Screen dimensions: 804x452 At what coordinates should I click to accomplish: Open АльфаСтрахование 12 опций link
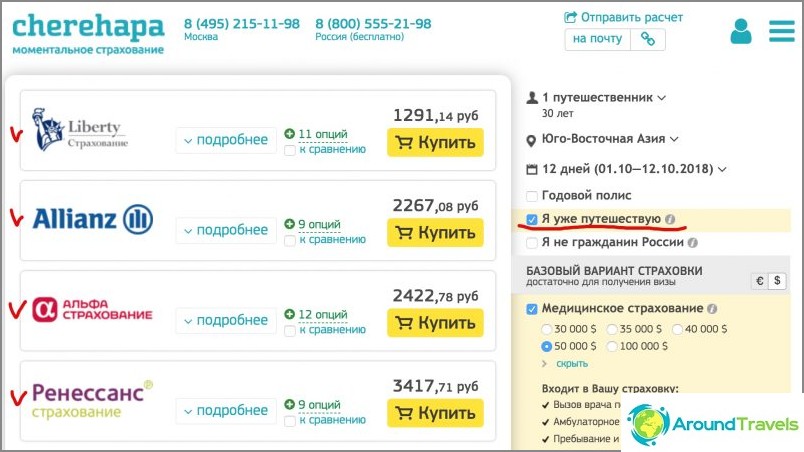pyautogui.click(x=323, y=314)
